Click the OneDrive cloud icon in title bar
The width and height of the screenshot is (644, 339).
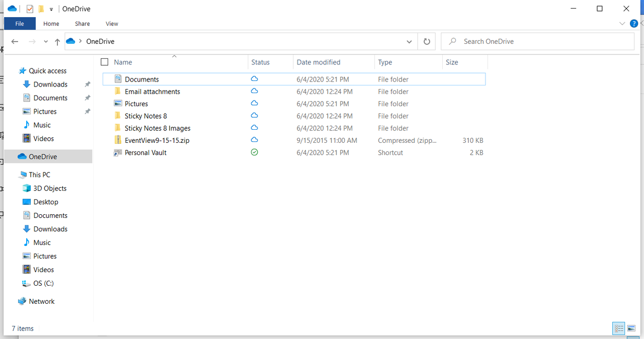[13, 9]
